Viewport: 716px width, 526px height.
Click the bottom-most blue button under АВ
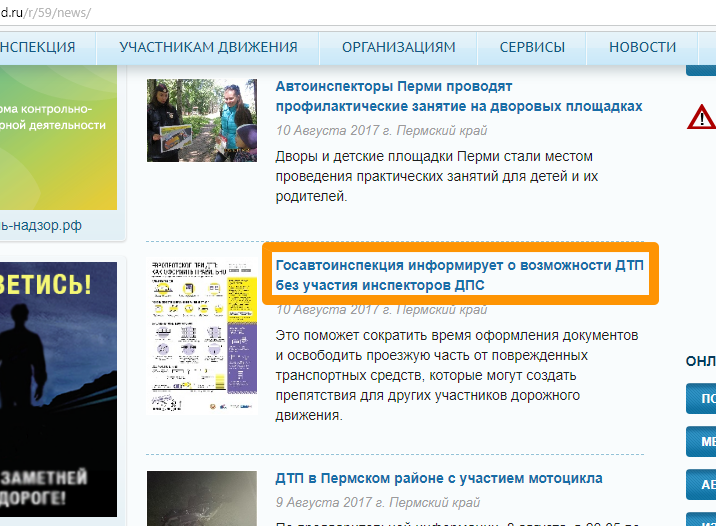pos(701,517)
